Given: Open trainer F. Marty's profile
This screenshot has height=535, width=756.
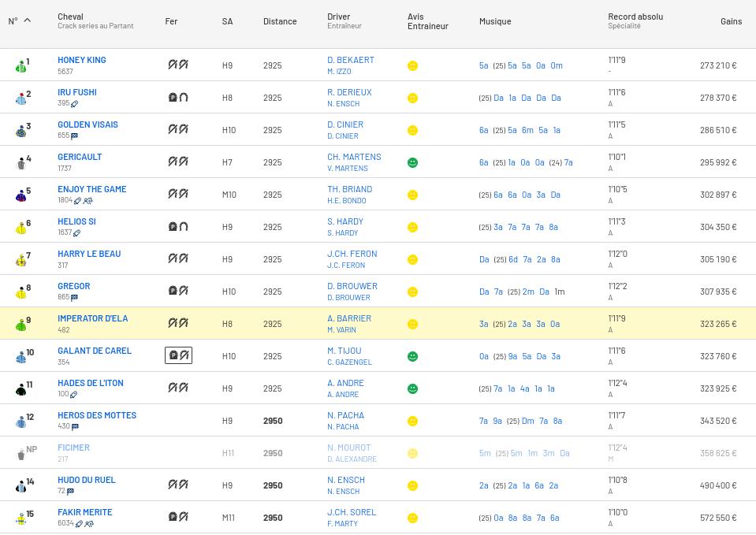Looking at the screenshot, I should pos(342,523).
